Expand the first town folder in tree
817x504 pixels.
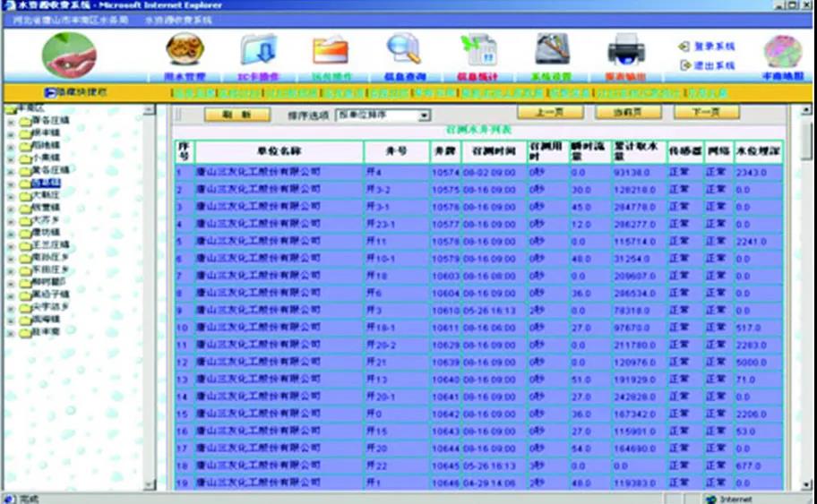tap(11, 121)
